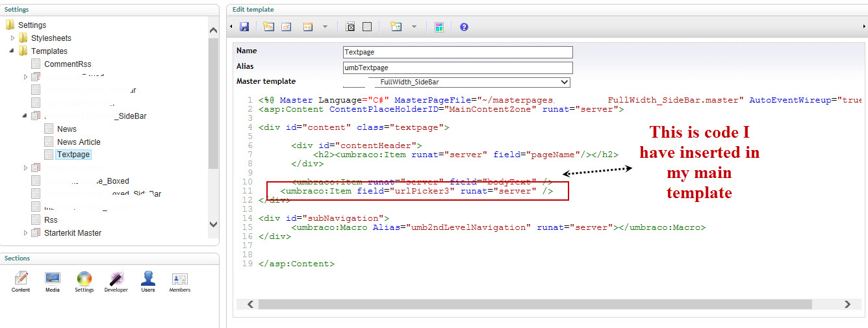Image resolution: width=868 pixels, height=328 pixels.
Task: Save the template using the floppy disk icon
Action: tap(244, 27)
